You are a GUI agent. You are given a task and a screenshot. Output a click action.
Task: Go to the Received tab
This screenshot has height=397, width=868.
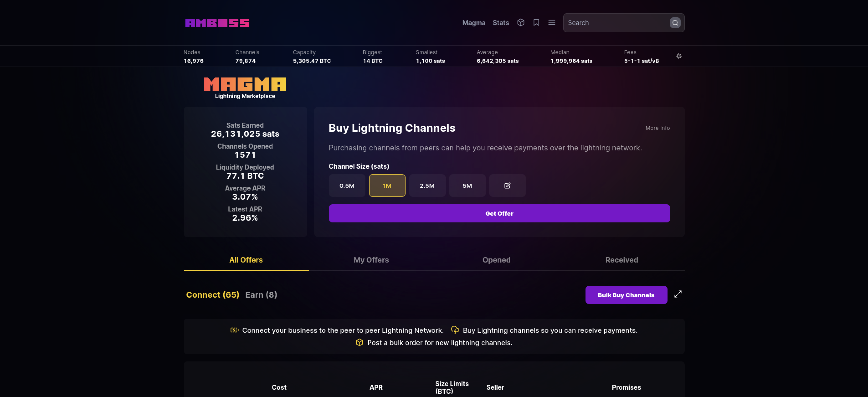[x=621, y=260]
